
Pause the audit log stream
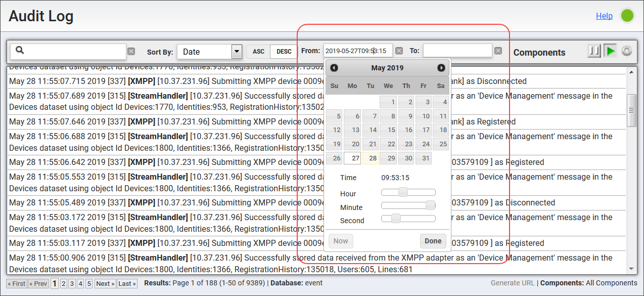594,51
